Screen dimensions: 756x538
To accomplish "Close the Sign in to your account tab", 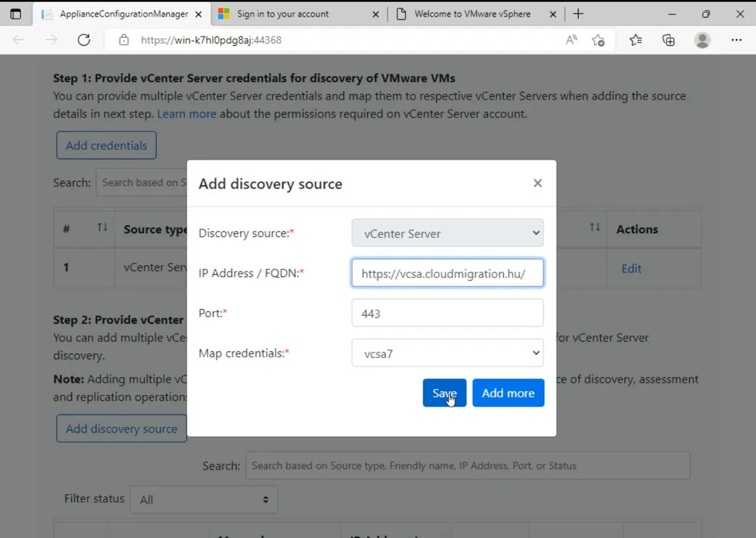I will pyautogui.click(x=376, y=14).
